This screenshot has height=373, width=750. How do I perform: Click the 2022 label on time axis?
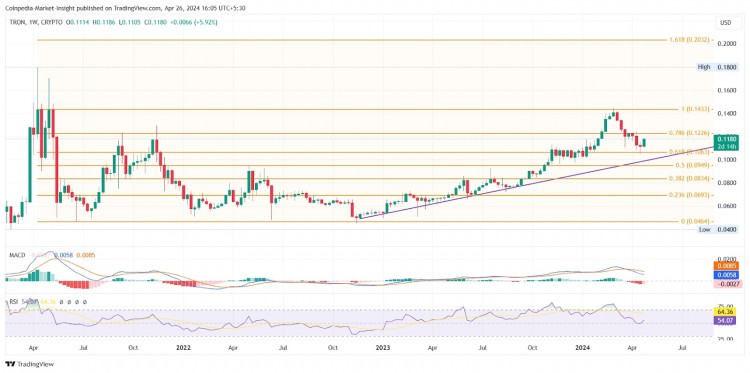point(184,348)
